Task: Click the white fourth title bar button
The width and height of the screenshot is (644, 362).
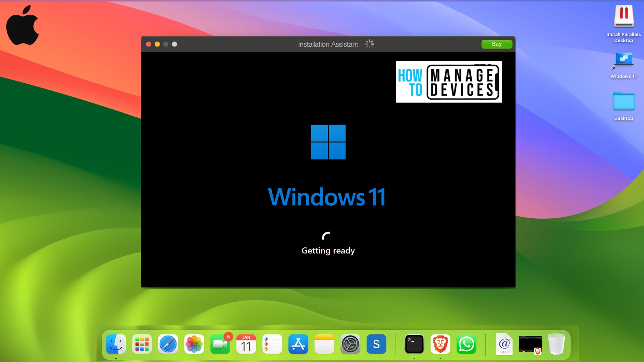Action: [174, 44]
